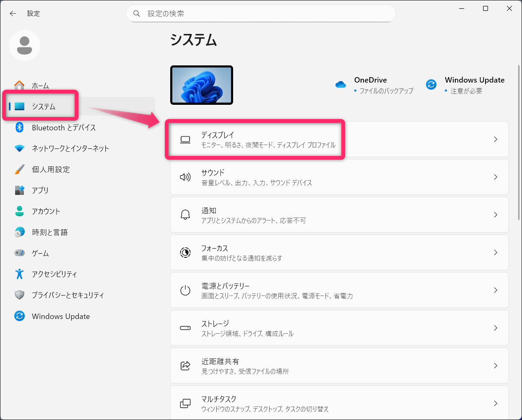This screenshot has width=522, height=420.
Task: Click the 注意が必要 status under Windows Update
Action: (x=466, y=91)
